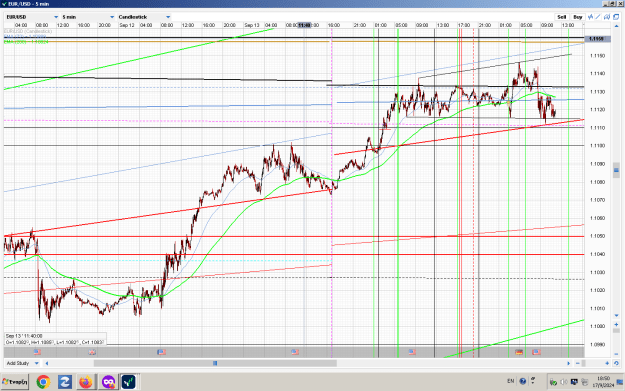The width and height of the screenshot is (625, 391).
Task: Click the chart window title bar icon
Action: coord(4,4)
